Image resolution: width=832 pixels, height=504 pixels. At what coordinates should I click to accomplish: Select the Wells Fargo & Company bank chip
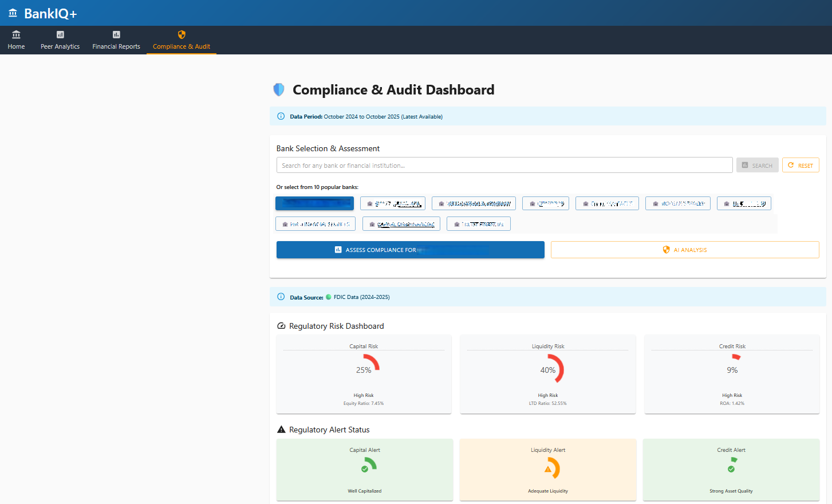point(474,204)
